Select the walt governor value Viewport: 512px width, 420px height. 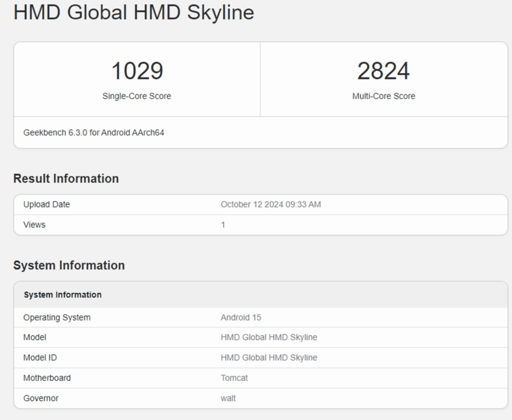[x=228, y=398]
